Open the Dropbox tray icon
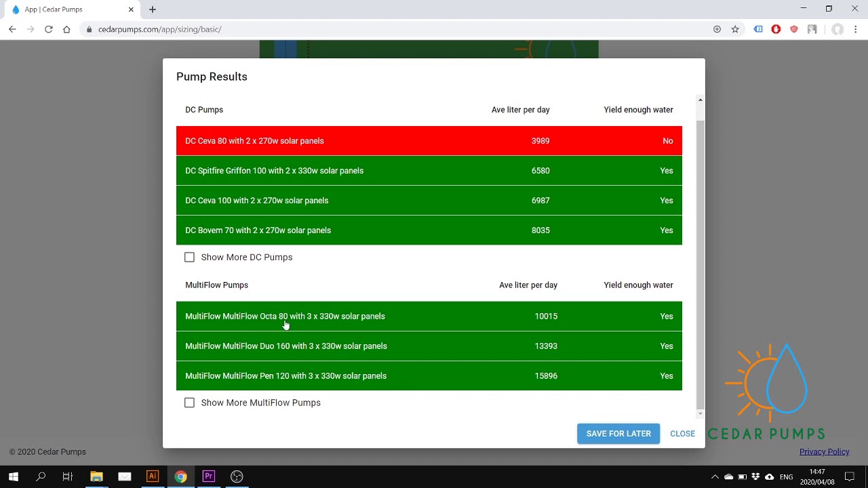Image resolution: width=868 pixels, height=488 pixels. tap(755, 477)
